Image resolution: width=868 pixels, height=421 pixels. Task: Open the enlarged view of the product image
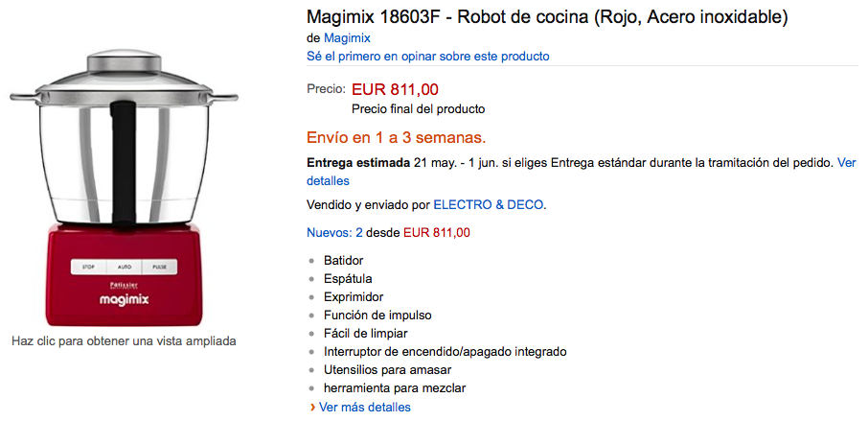[x=124, y=187]
